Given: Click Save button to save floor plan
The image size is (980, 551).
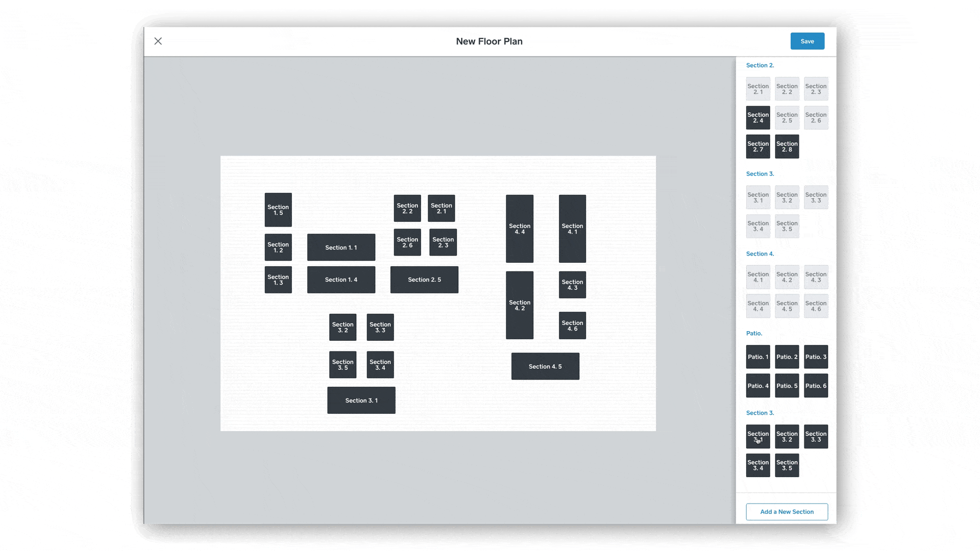Looking at the screenshot, I should 807,41.
